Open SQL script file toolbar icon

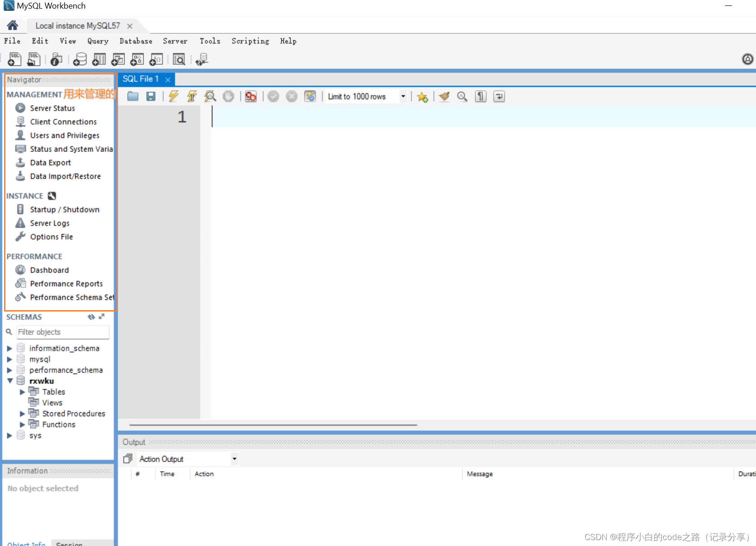(34, 59)
